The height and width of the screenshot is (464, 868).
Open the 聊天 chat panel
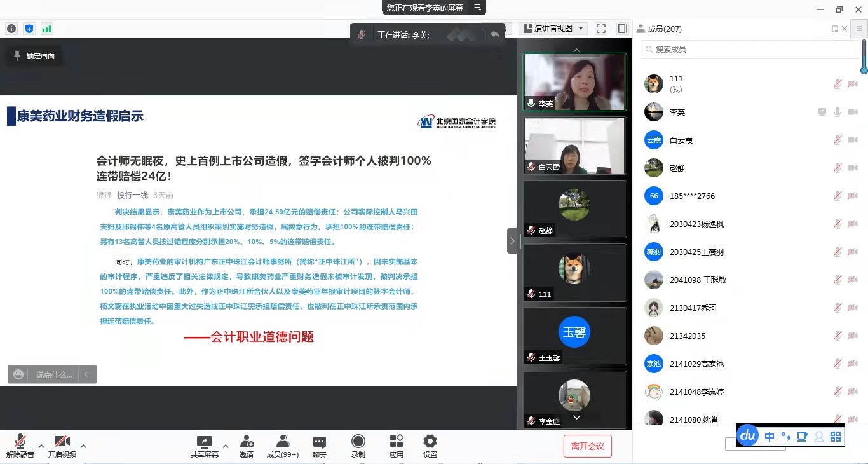tap(320, 446)
